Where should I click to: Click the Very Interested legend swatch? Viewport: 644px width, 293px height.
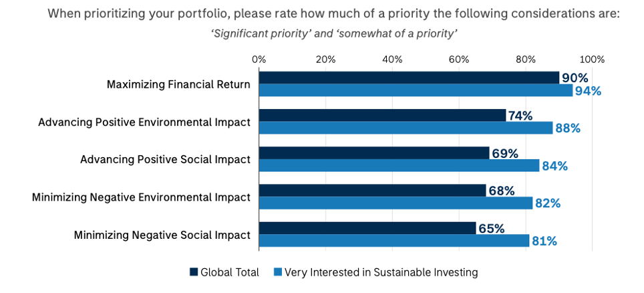278,272
